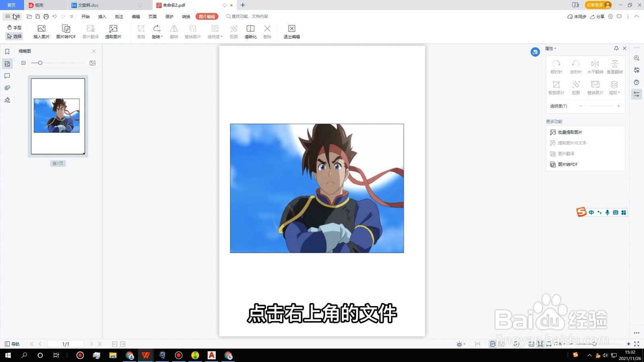Click the 清晰化 toolbar icon
Image resolution: width=644 pixels, height=362 pixels.
[250, 32]
